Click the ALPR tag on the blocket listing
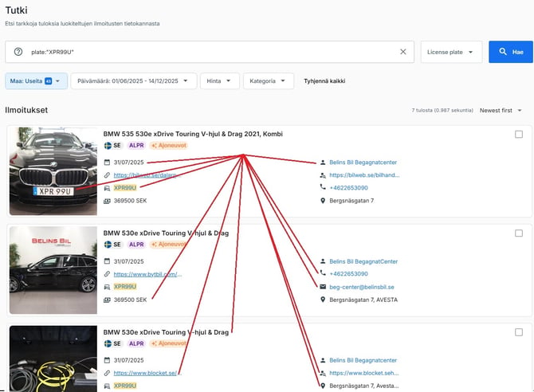534x392 pixels. (x=136, y=343)
